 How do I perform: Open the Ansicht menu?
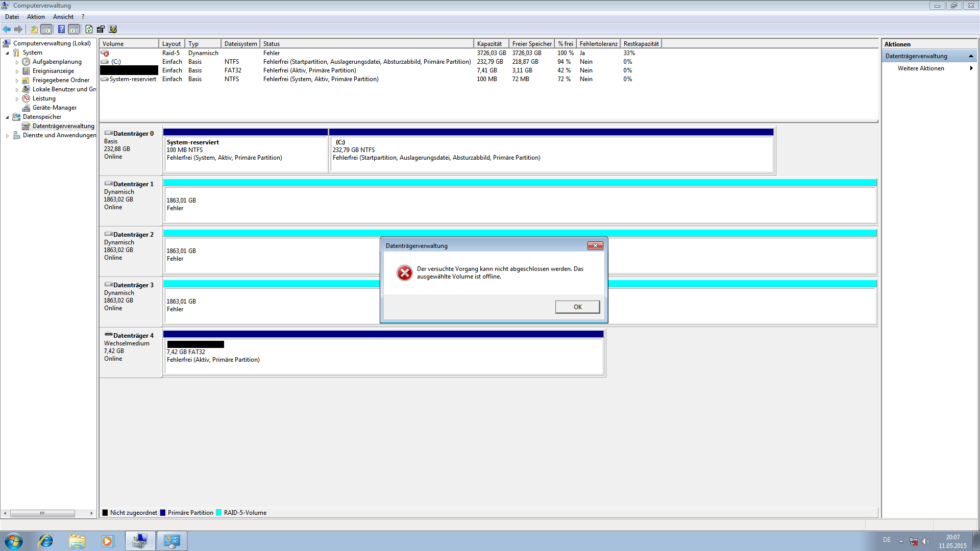click(x=63, y=17)
